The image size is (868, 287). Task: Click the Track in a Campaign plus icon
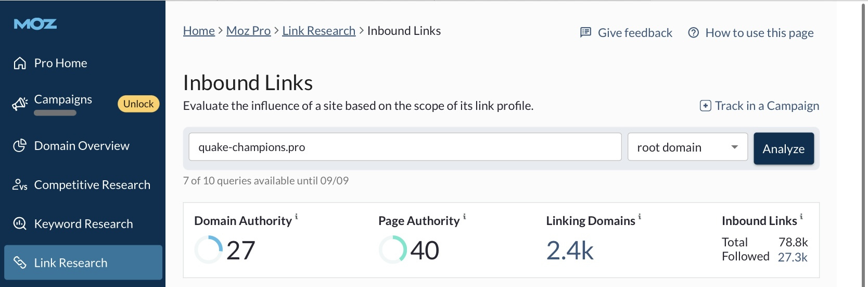click(x=706, y=106)
